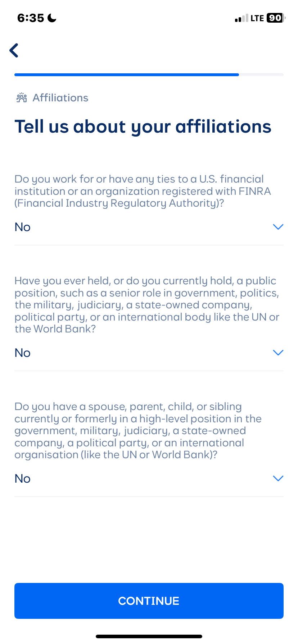Open the FINRA affiliation dropdown chevron
The width and height of the screenshot is (298, 644).
[x=278, y=227]
